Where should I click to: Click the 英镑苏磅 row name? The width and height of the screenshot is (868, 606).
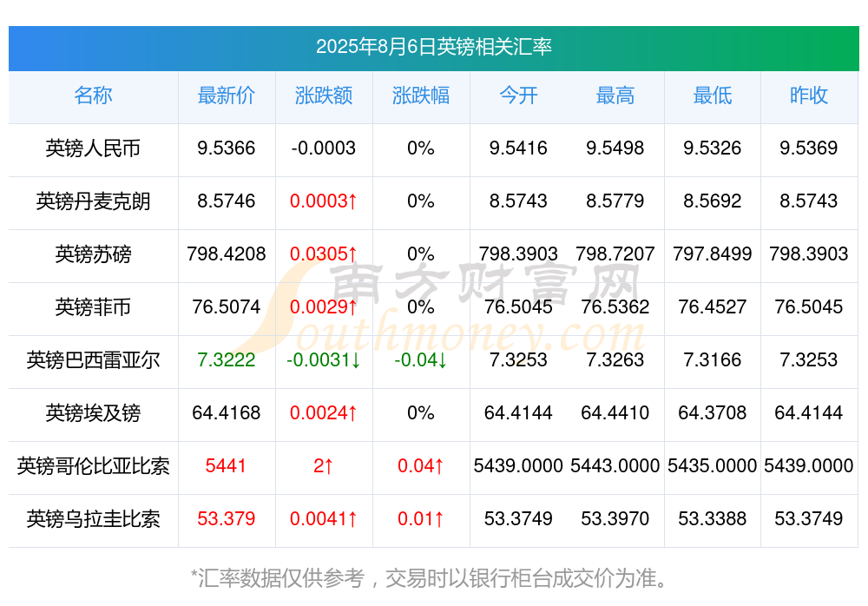click(x=93, y=254)
